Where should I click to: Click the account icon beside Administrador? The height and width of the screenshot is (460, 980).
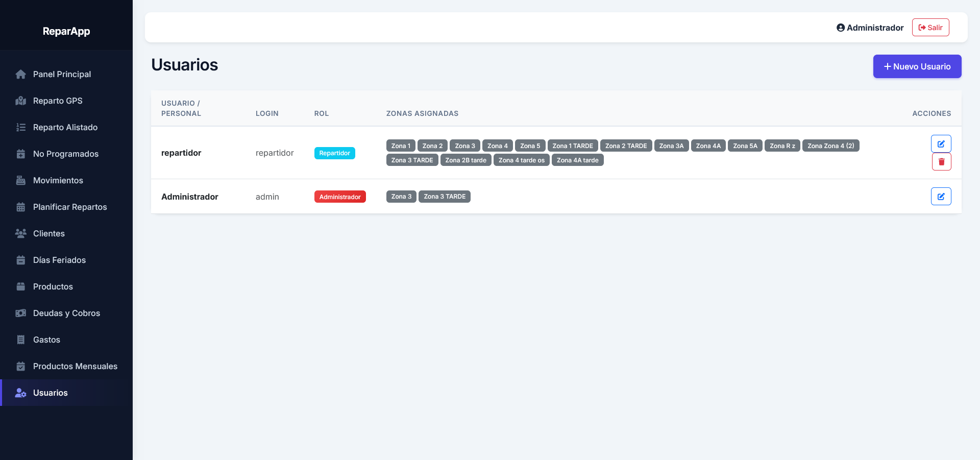point(840,28)
